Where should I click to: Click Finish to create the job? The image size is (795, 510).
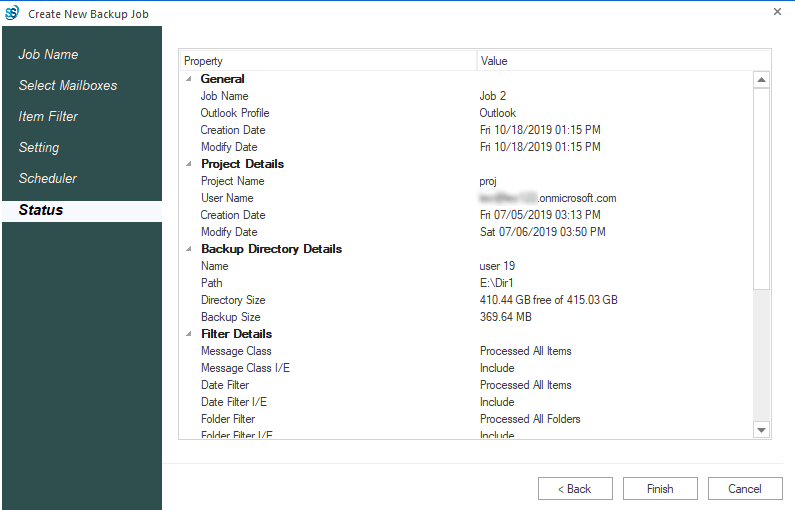660,489
